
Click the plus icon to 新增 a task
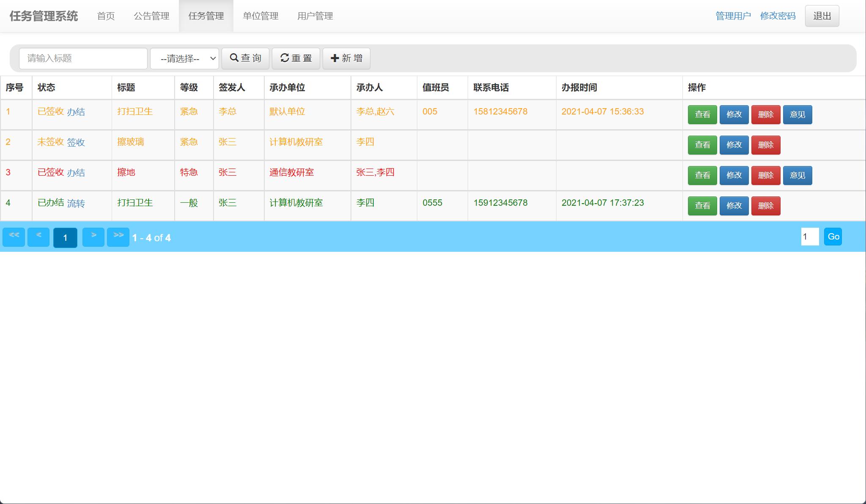(x=334, y=58)
